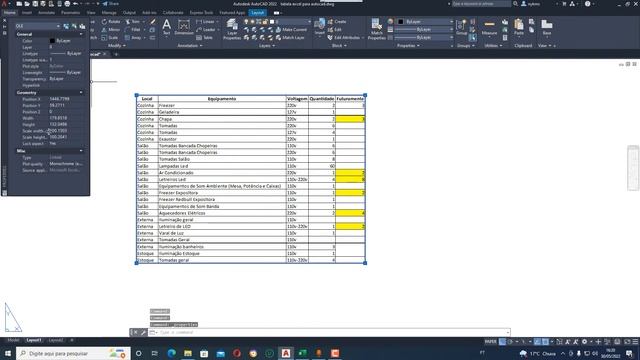Open the linetype ByLayer dropdown in ribbon

[x=423, y=37]
